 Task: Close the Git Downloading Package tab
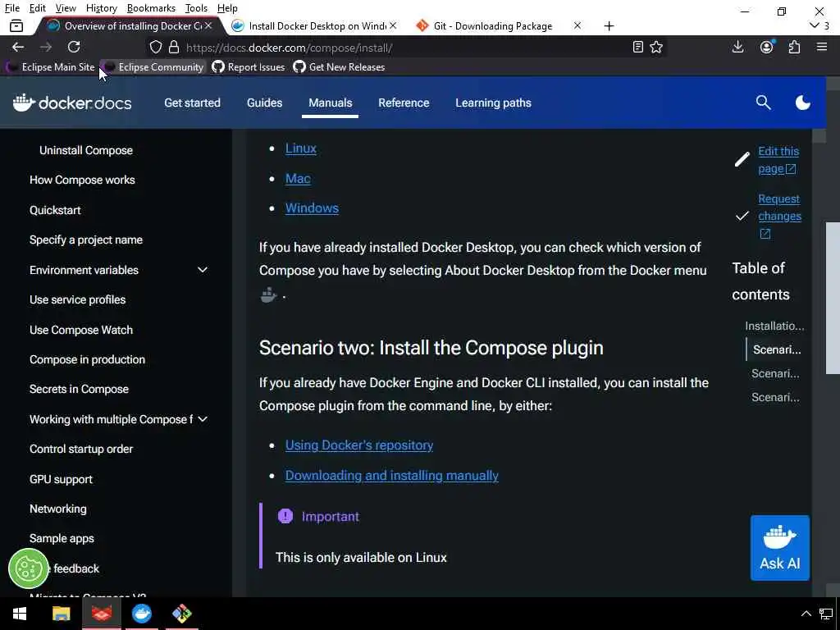(577, 25)
